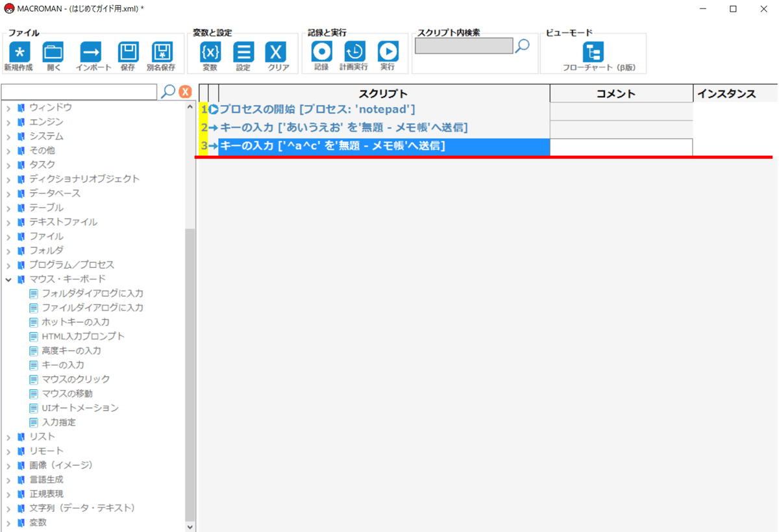
Task: Select the リモート tree category
Action: [46, 451]
